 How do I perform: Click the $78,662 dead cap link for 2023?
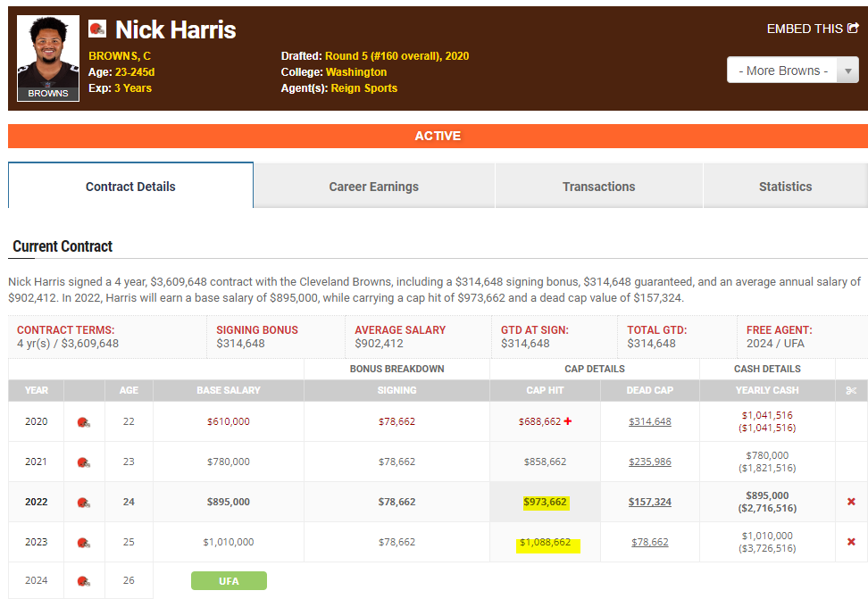[650, 542]
